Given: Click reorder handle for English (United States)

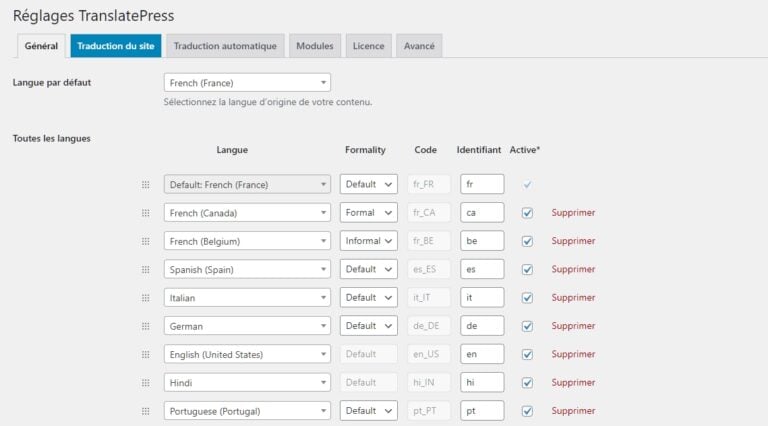Looking at the screenshot, I should [145, 354].
